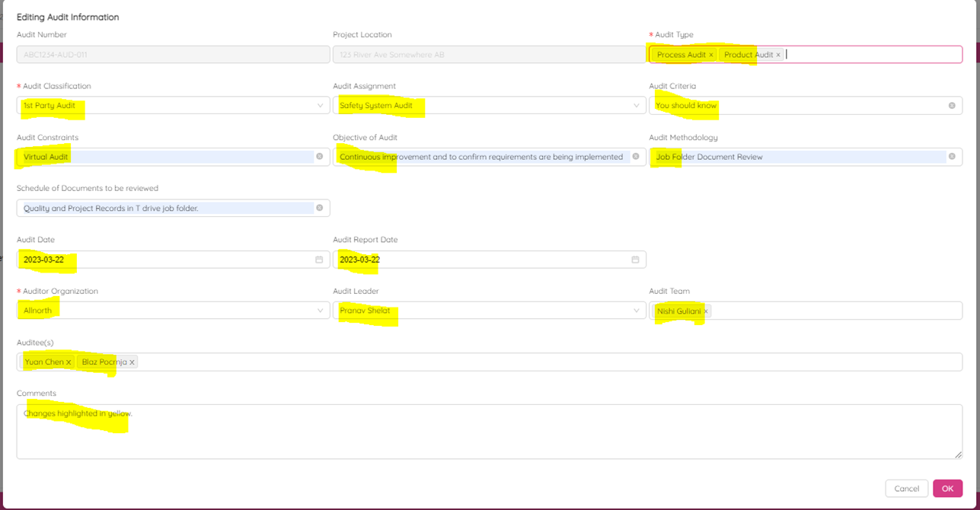Open the Audit Date calendar picker
Screen dimensions: 980x510
click(x=319, y=260)
